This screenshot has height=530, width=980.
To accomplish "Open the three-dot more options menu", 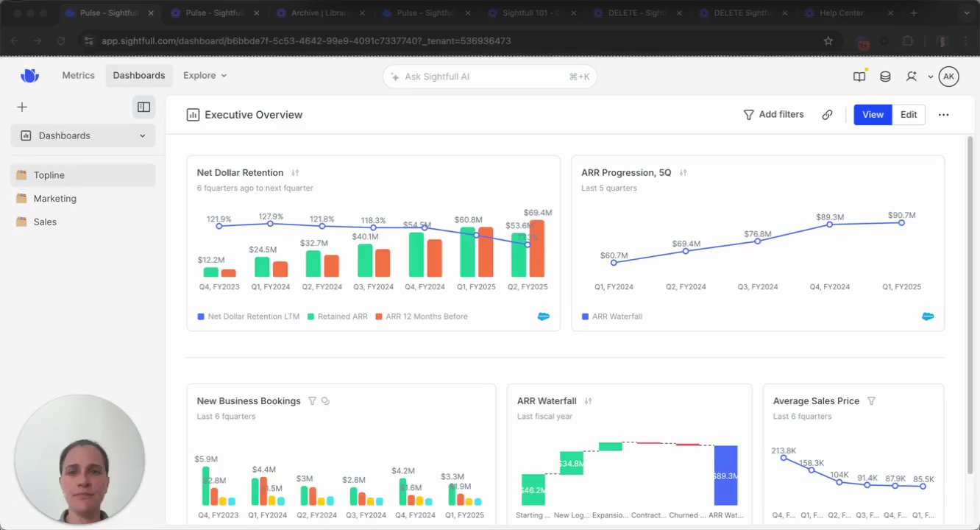I will click(x=943, y=115).
